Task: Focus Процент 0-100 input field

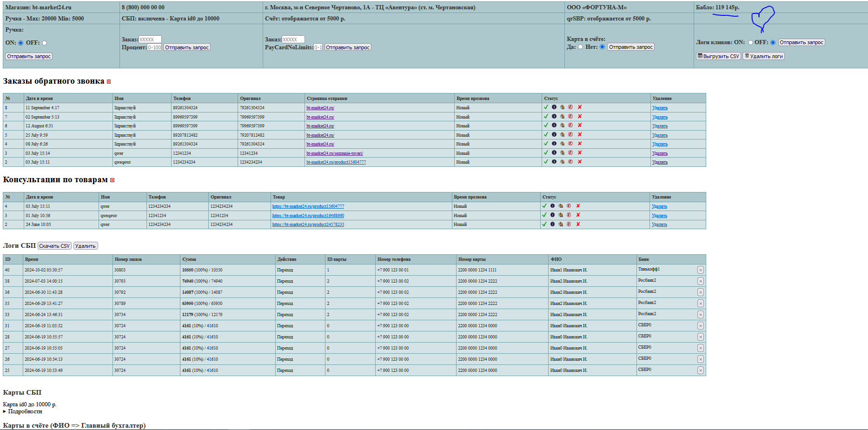Action: 154,47
